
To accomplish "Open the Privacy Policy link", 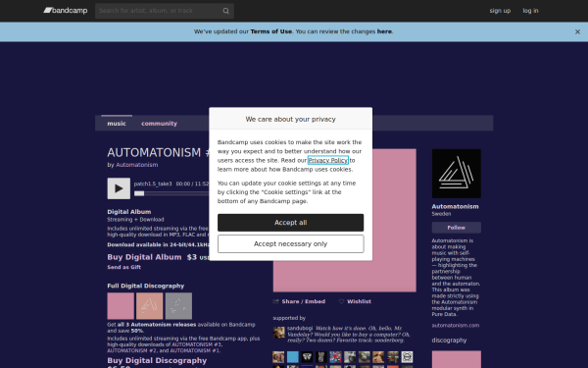I will 328,160.
